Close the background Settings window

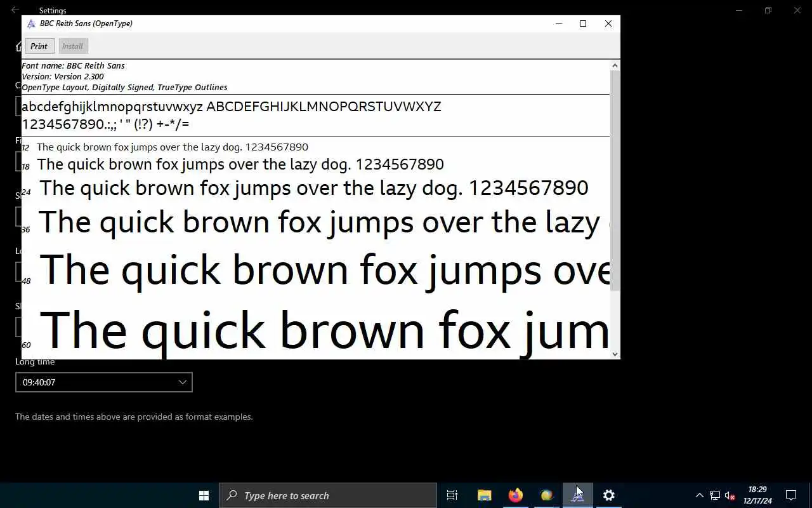click(x=797, y=10)
